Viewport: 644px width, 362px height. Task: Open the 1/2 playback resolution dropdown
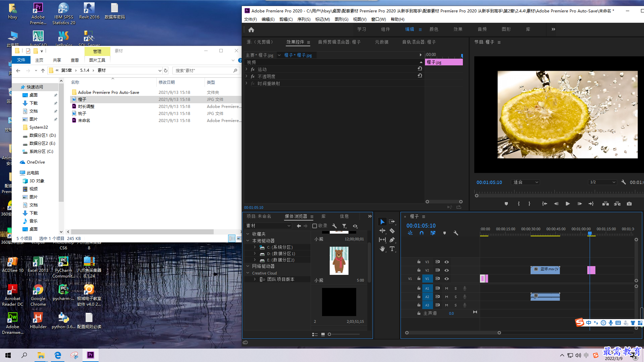(x=602, y=182)
